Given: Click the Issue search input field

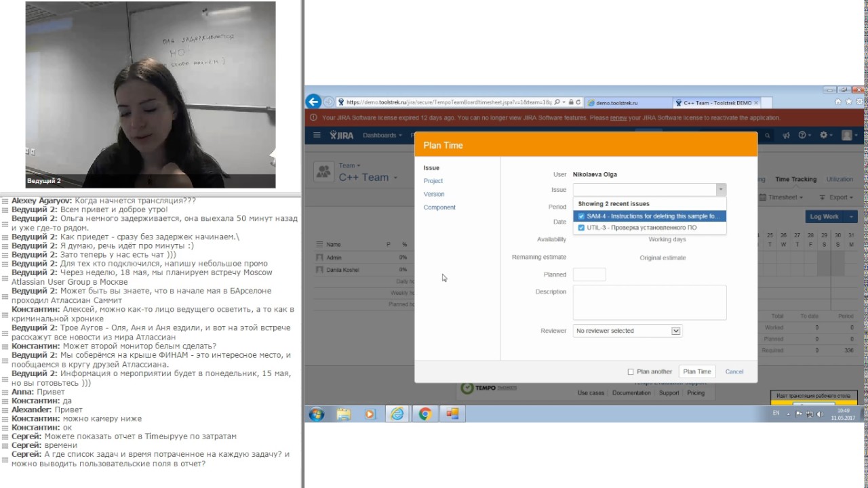Looking at the screenshot, I should click(644, 190).
